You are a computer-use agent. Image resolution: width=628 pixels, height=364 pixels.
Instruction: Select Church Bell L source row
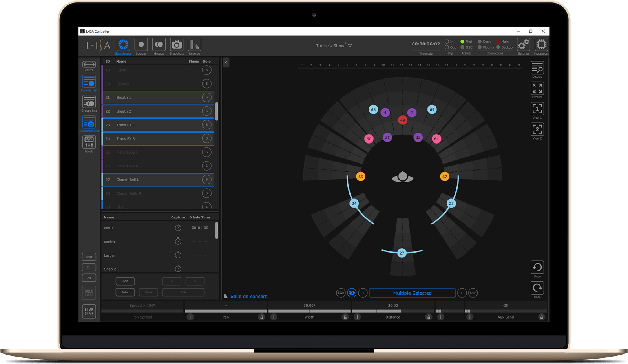(x=157, y=180)
